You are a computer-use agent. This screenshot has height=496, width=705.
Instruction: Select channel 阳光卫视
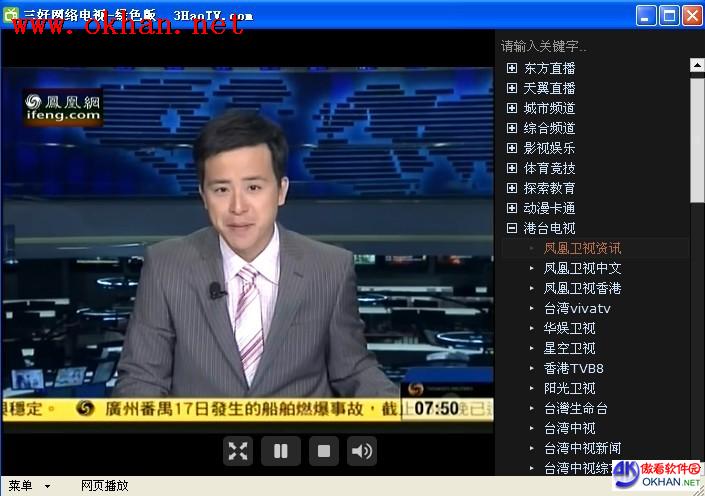point(569,388)
